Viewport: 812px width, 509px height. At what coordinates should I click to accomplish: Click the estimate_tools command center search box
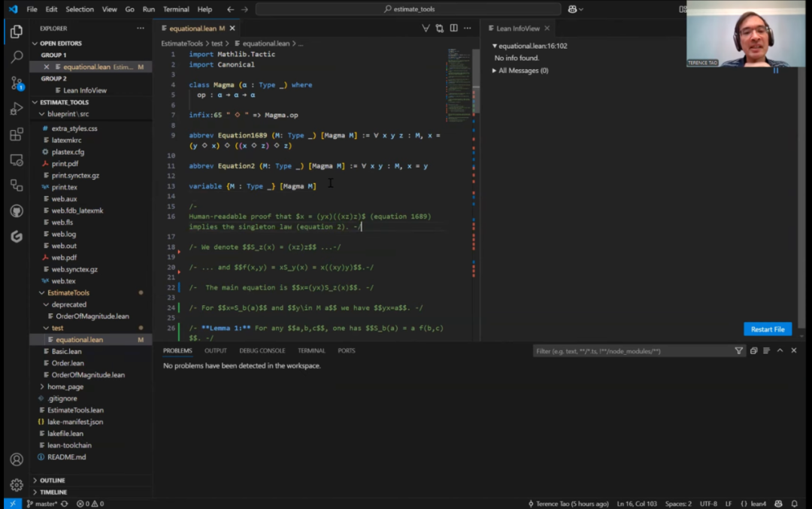click(x=408, y=9)
